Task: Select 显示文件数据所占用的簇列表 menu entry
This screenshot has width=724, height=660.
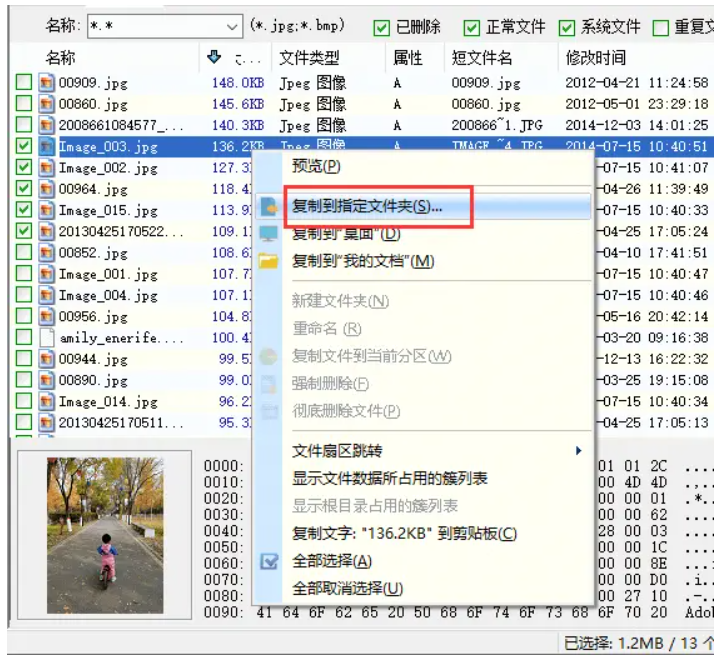Action: [390, 478]
